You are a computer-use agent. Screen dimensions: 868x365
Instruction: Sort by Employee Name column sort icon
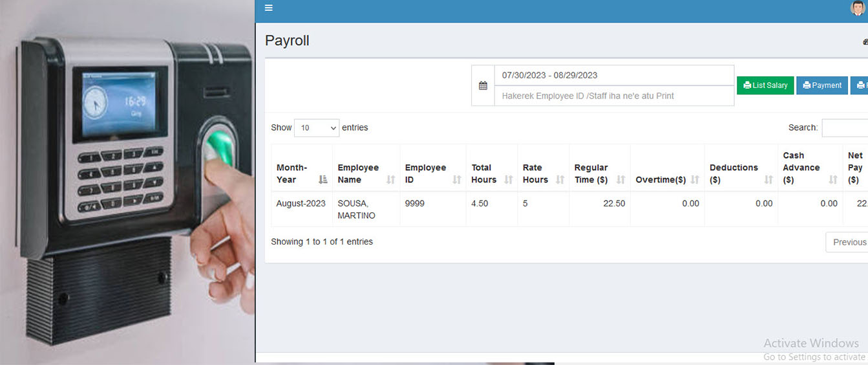pyautogui.click(x=390, y=180)
